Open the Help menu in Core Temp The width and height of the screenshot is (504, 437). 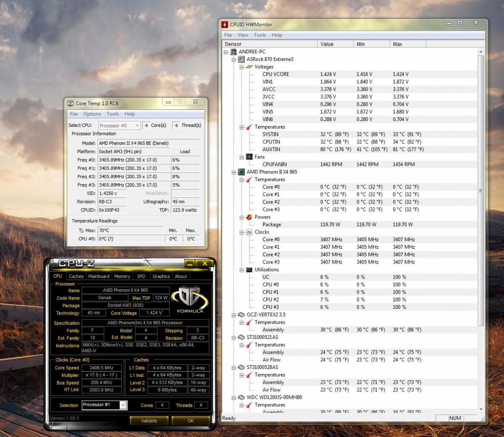point(130,114)
